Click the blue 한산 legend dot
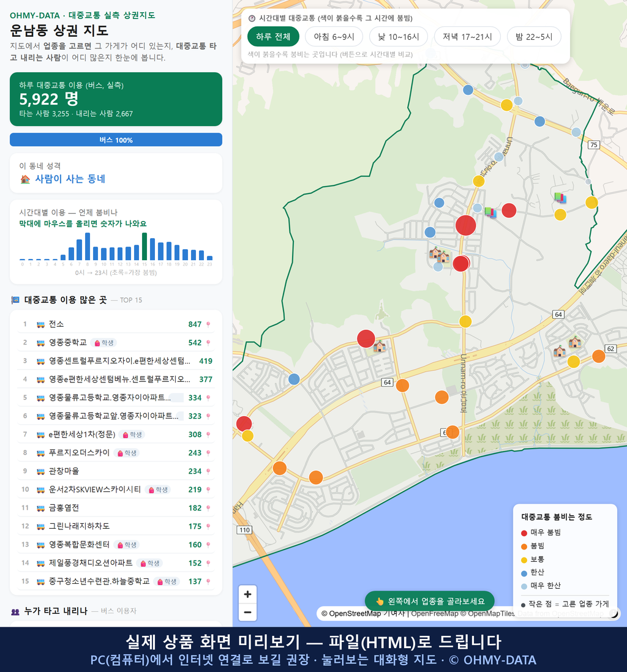This screenshot has width=627, height=672. [524, 573]
